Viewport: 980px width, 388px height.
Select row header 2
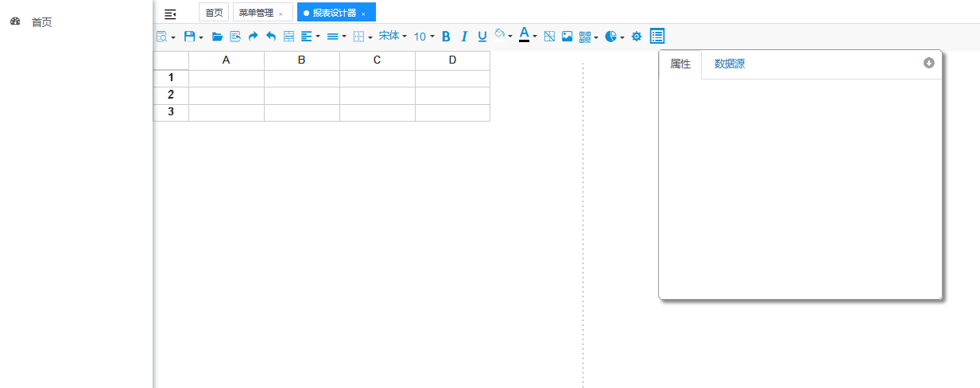[x=171, y=95]
